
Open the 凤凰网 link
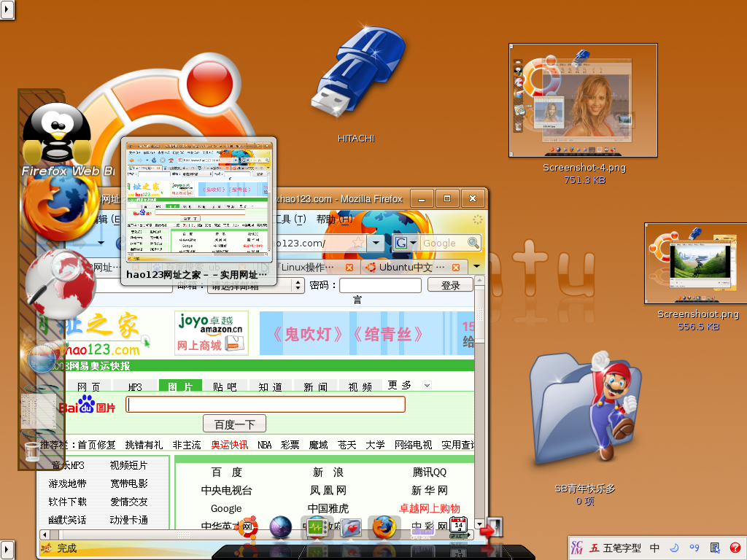pos(328,490)
